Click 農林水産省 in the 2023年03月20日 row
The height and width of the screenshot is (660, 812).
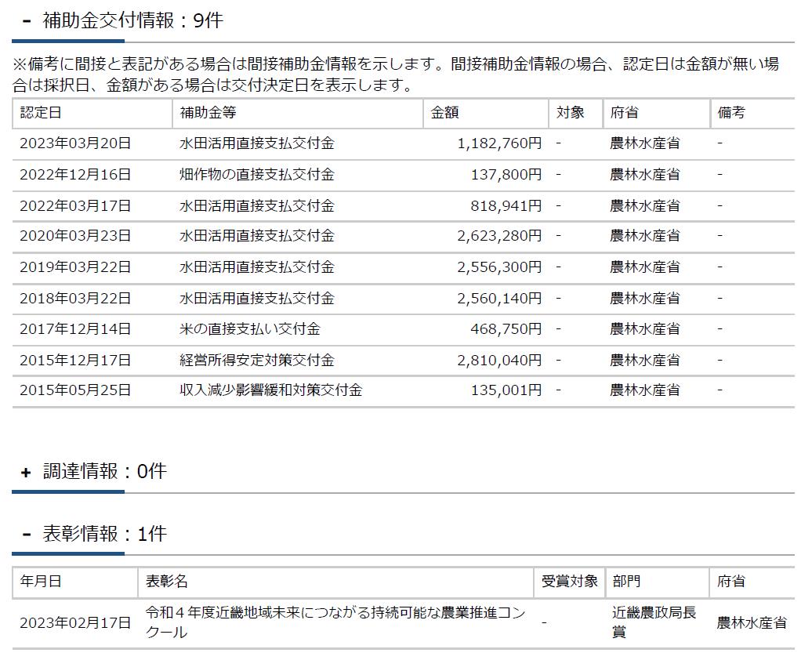pos(645,143)
